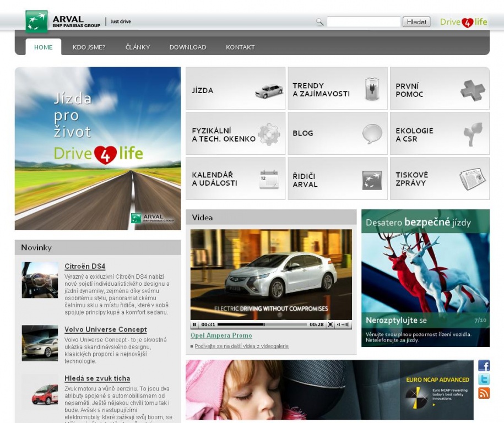
Task: Mute the video with the speaker icon
Action: point(338,324)
